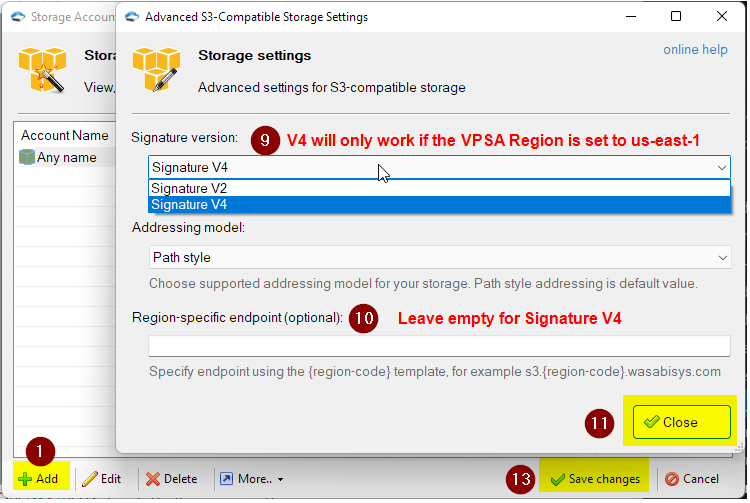750x503 pixels.
Task: Select the Any name account entry
Action: click(x=66, y=158)
